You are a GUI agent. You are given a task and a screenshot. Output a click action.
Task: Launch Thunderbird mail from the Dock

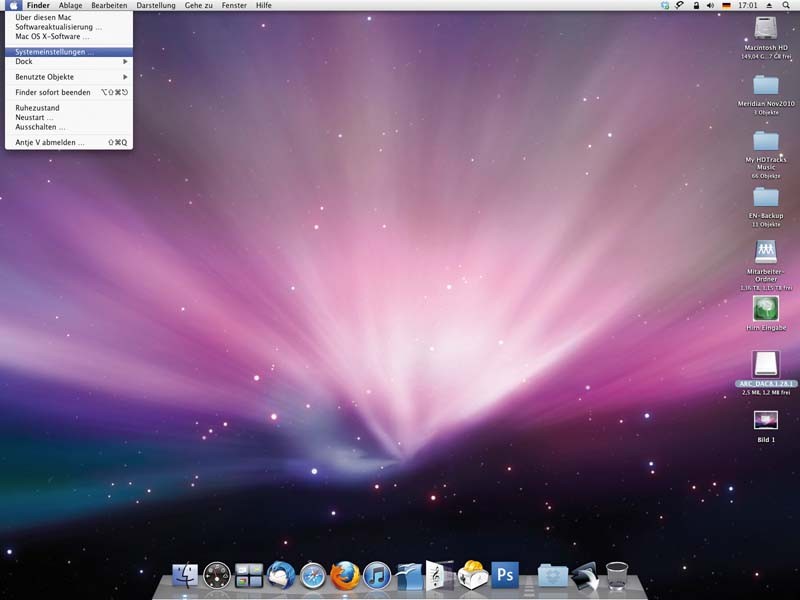coord(281,575)
